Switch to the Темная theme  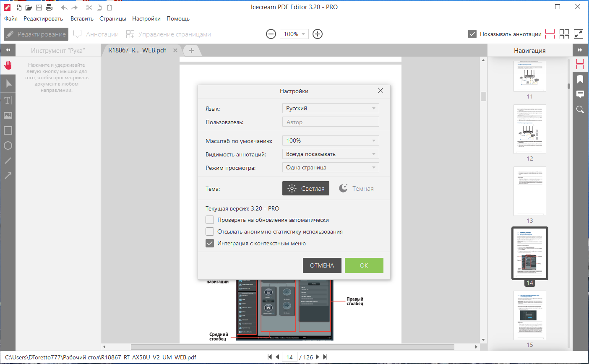[356, 188]
